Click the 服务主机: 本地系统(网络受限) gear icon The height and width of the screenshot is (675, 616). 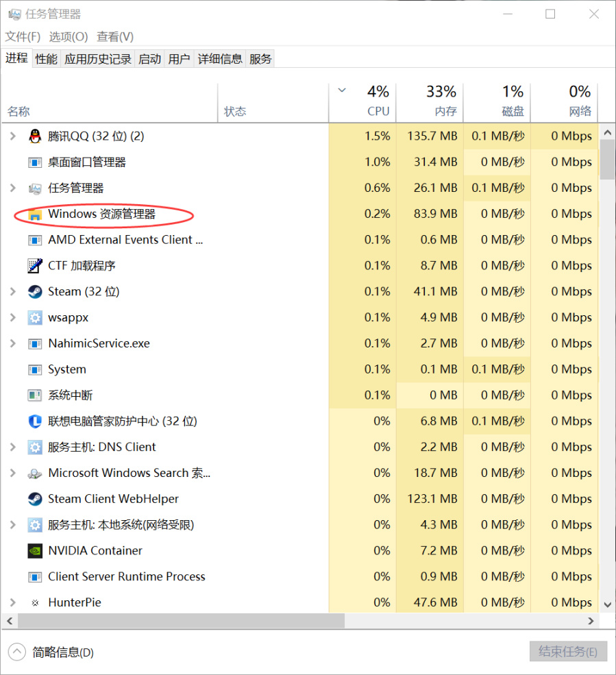click(35, 525)
